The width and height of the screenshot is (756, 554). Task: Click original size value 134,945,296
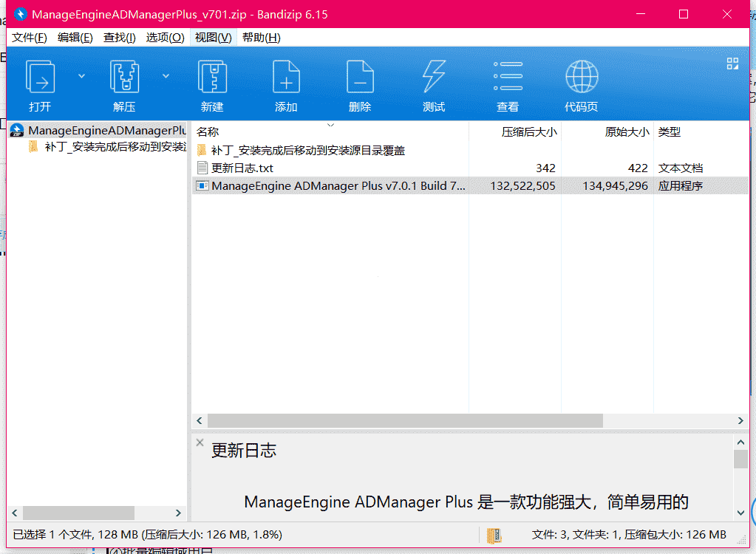615,186
